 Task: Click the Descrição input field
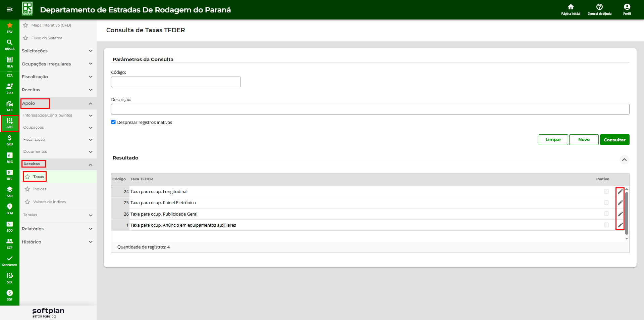[370, 109]
